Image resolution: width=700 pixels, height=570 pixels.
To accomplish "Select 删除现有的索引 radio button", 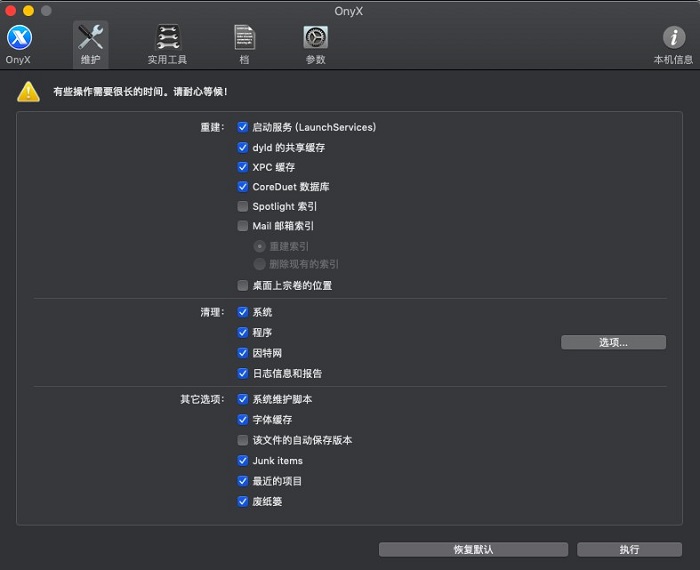I will point(259,264).
